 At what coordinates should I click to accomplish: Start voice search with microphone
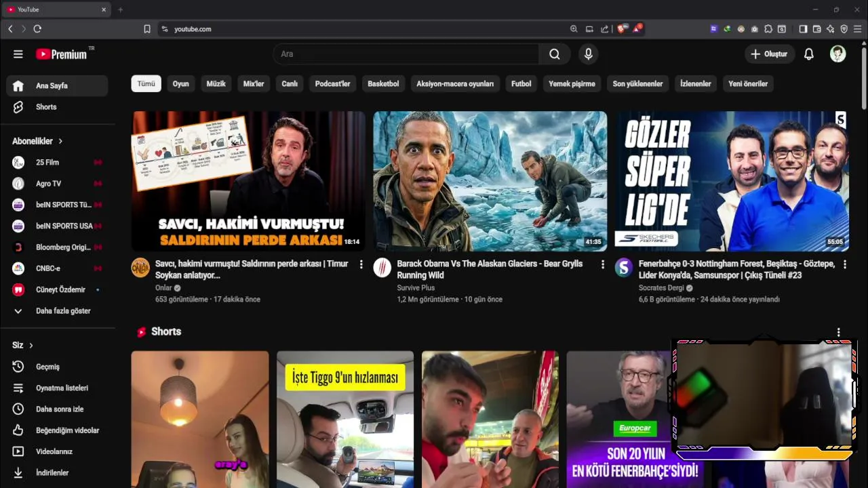pyautogui.click(x=589, y=54)
